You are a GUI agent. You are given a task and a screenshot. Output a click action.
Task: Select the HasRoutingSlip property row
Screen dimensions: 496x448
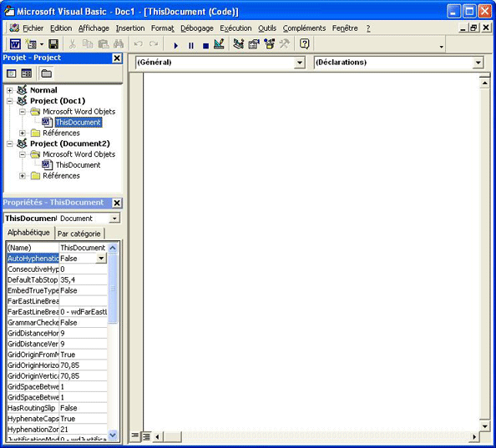(x=58, y=408)
